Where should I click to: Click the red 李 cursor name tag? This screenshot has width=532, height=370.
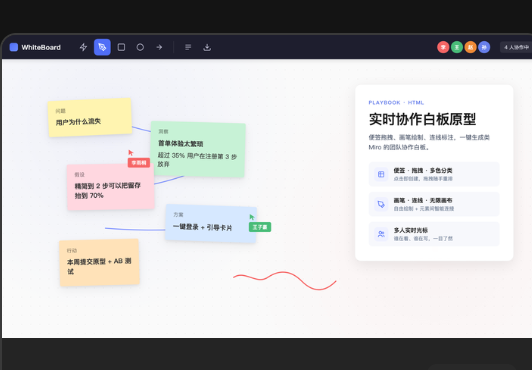click(x=139, y=163)
